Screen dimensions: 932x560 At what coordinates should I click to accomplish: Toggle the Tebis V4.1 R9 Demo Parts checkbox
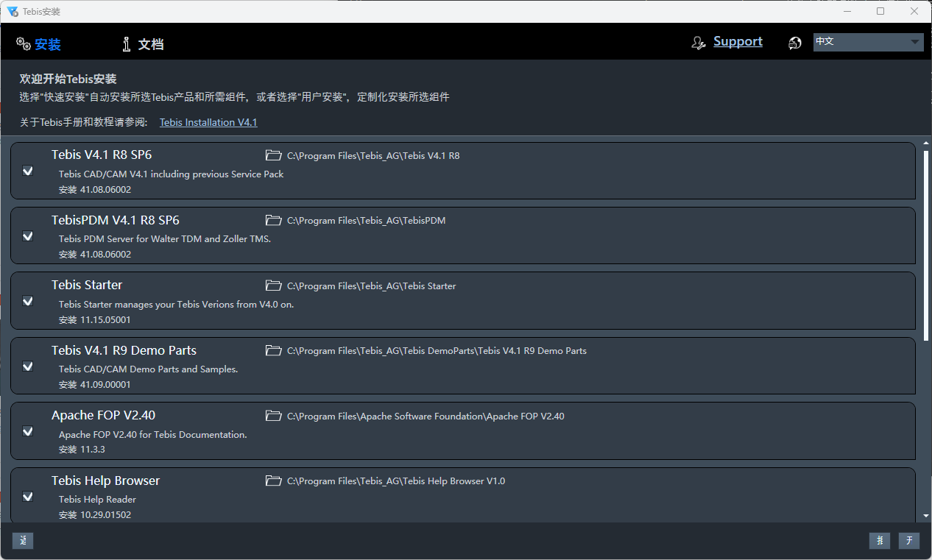point(28,366)
